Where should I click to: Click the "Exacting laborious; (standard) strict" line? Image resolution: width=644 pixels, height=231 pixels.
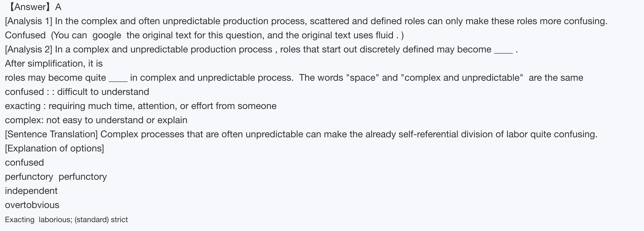pyautogui.click(x=66, y=220)
